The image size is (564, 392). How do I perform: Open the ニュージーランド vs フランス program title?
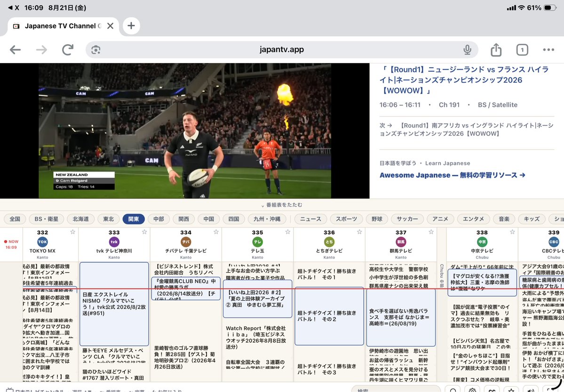click(x=464, y=80)
